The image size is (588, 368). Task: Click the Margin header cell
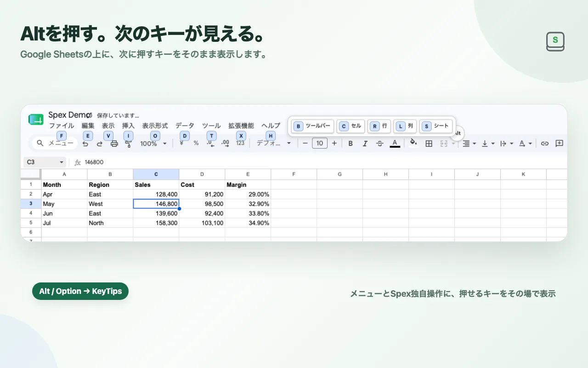(x=248, y=184)
